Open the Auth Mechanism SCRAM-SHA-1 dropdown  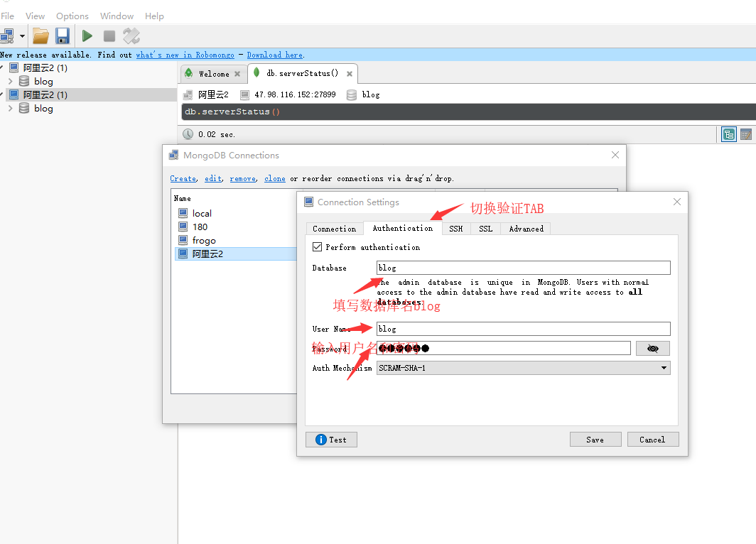tap(523, 368)
